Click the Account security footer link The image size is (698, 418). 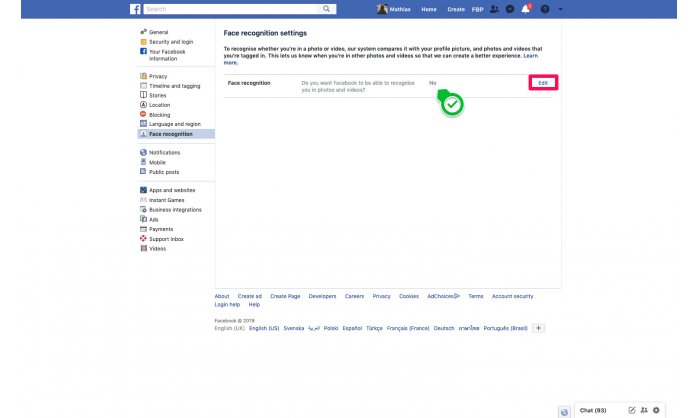[x=512, y=296]
